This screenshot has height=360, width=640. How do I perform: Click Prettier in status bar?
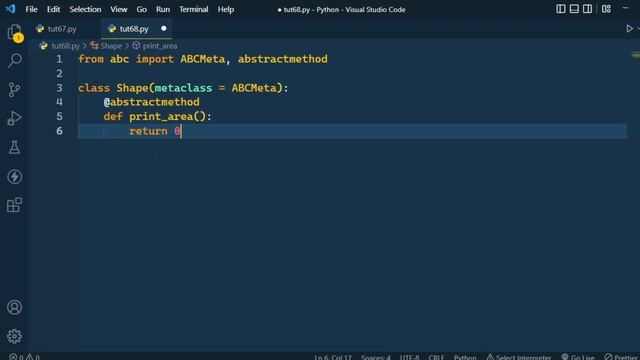[x=622, y=357]
